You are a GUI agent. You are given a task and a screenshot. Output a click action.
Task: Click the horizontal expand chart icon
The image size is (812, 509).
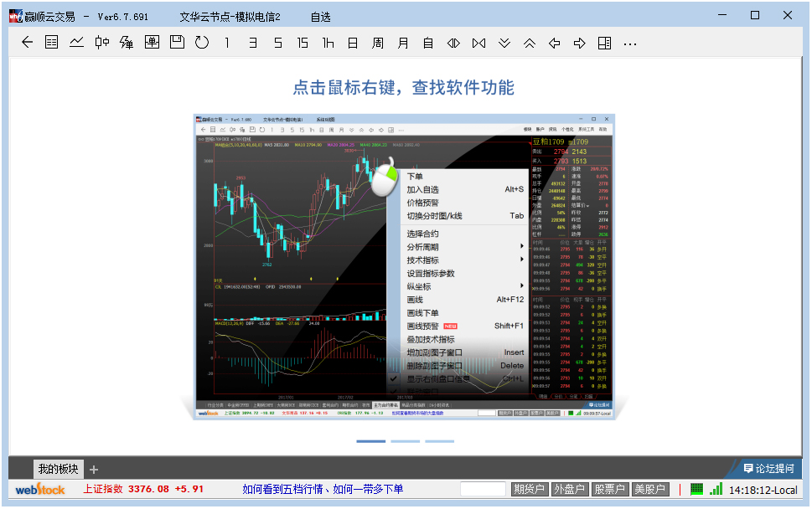coord(453,43)
